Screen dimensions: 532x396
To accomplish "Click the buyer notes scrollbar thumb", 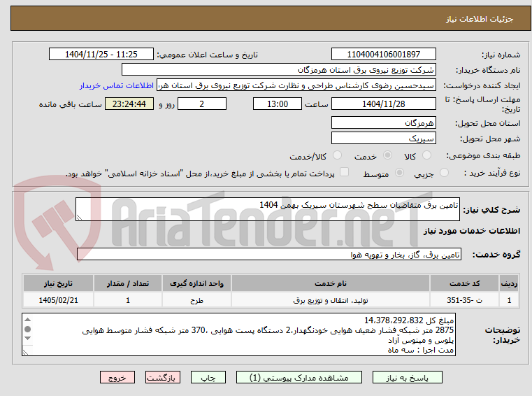I will click(28, 329).
